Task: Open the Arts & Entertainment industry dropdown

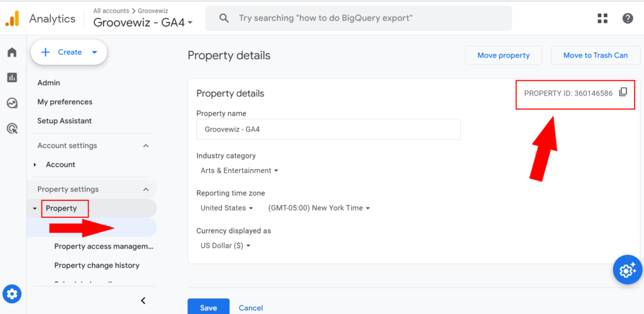Action: point(240,171)
